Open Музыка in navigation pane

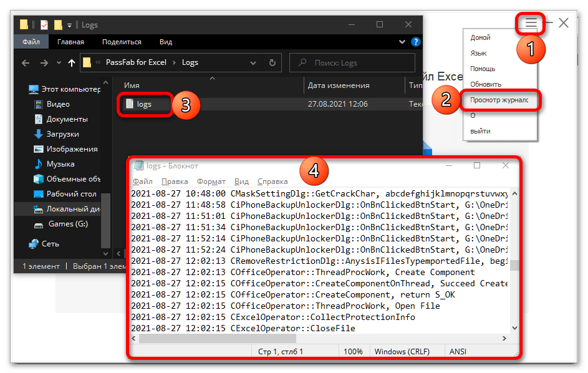click(x=54, y=164)
